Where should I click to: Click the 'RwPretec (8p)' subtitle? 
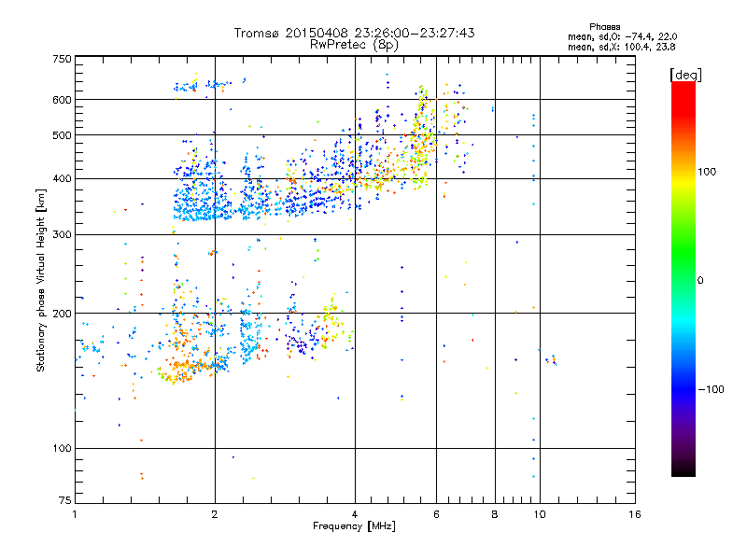tap(354, 45)
